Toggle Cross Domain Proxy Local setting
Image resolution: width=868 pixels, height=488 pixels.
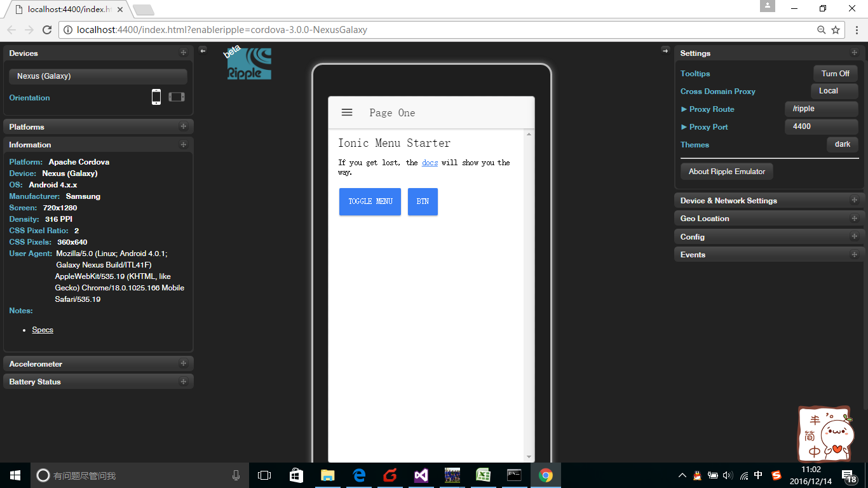pyautogui.click(x=834, y=91)
